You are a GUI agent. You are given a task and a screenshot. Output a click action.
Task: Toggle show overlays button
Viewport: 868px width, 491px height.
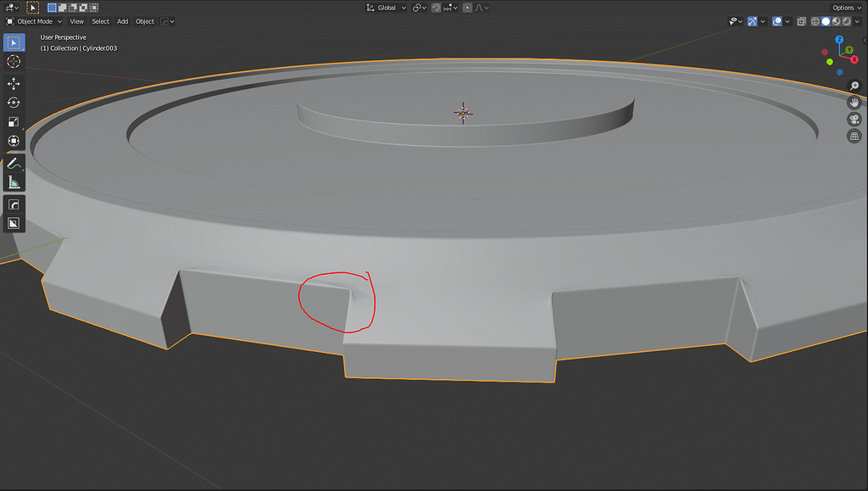point(777,21)
